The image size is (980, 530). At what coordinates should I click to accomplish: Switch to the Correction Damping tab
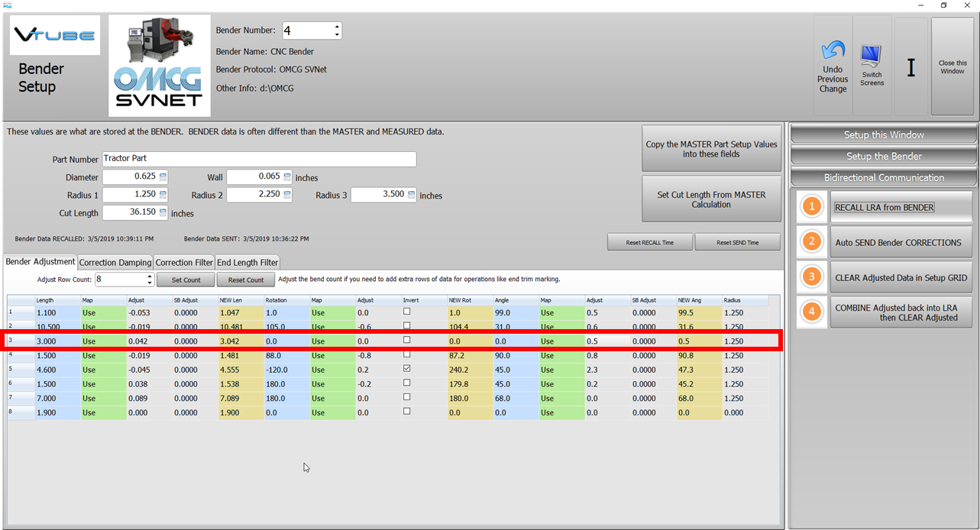(x=115, y=263)
